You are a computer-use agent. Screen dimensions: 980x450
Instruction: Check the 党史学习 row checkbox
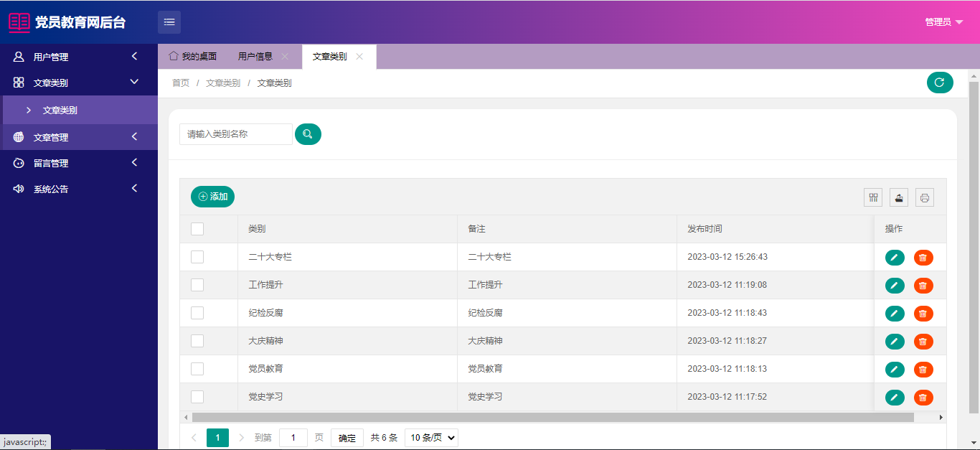(197, 397)
